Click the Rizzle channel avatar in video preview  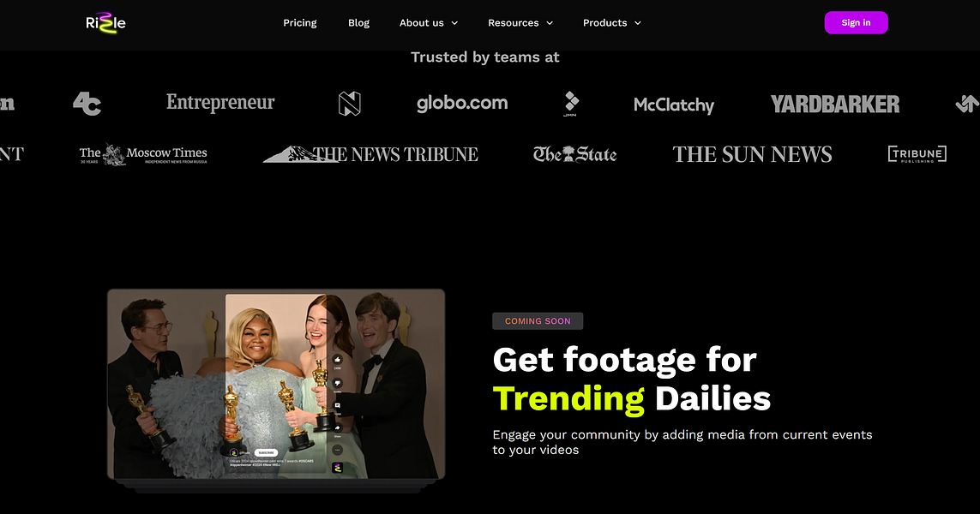click(234, 453)
